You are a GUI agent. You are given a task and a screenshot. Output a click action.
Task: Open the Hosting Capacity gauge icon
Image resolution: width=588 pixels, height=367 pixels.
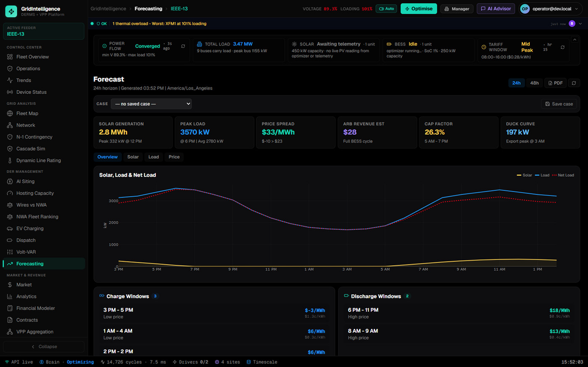click(10, 193)
